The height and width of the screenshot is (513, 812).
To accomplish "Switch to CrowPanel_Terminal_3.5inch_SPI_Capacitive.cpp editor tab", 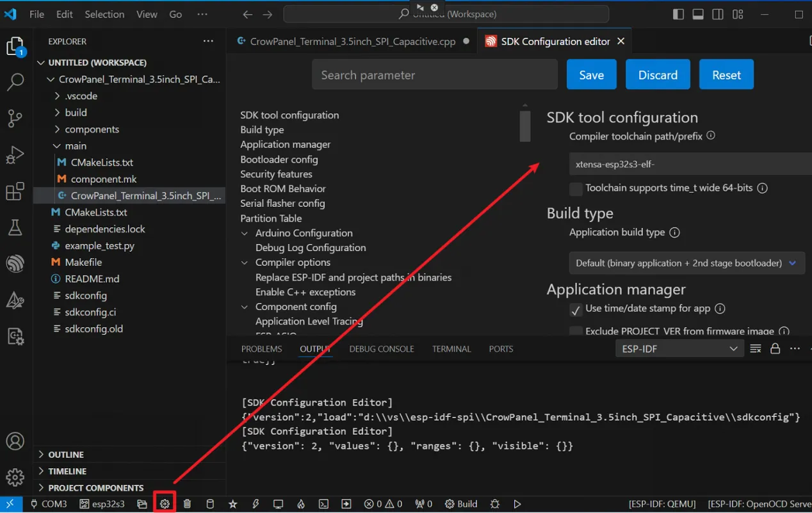I will pyautogui.click(x=352, y=42).
